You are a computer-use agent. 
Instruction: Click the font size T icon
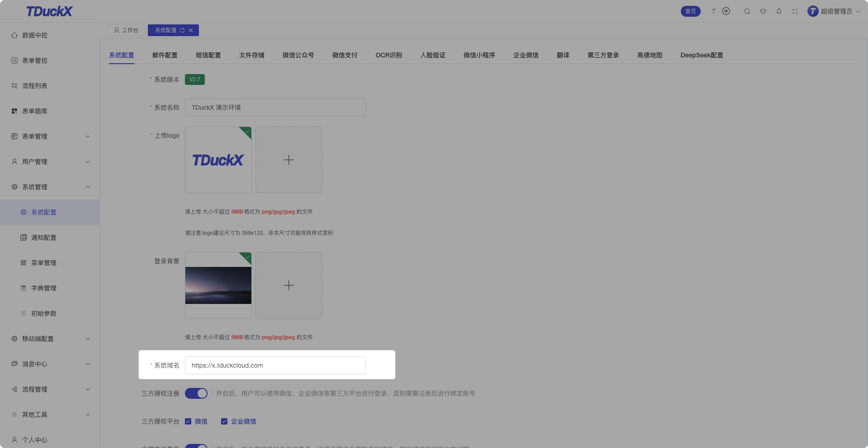[x=713, y=11]
